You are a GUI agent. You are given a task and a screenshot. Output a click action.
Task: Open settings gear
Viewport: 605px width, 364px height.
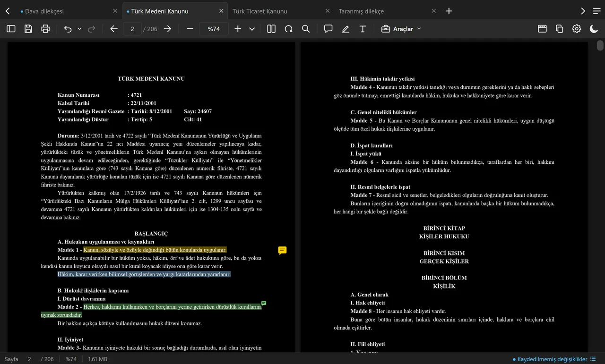click(x=577, y=29)
